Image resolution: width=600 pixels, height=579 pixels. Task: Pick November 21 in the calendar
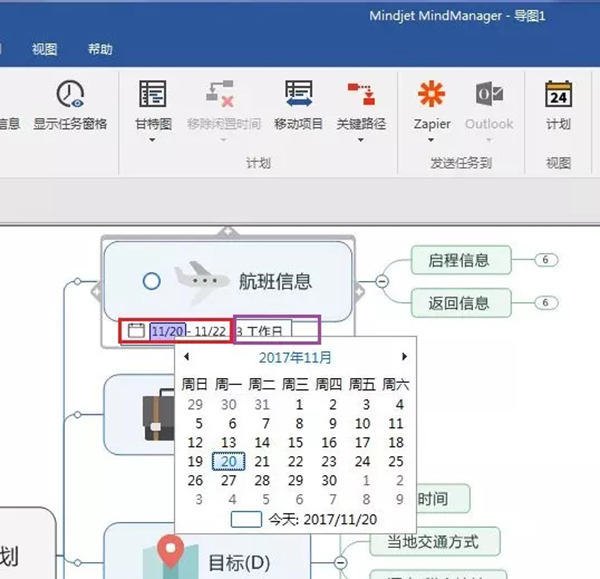pyautogui.click(x=262, y=462)
